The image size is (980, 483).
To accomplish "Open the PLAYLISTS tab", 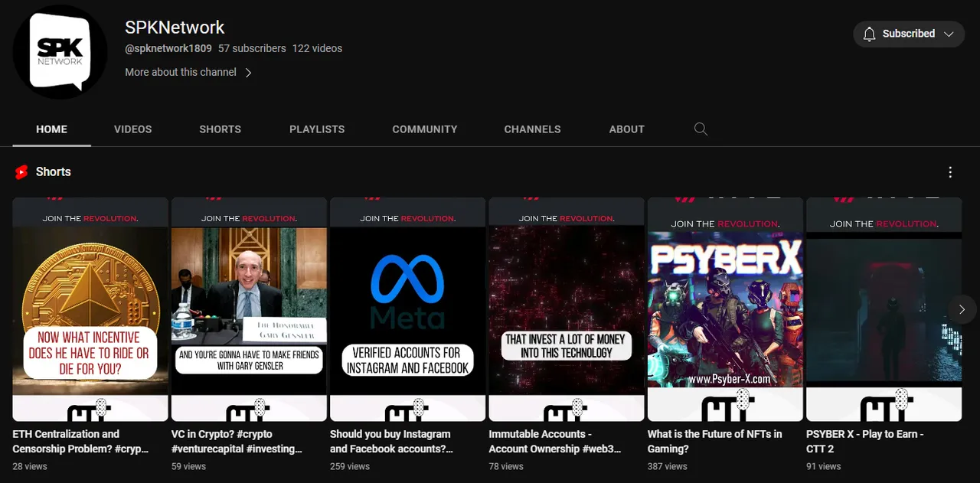I will (317, 129).
